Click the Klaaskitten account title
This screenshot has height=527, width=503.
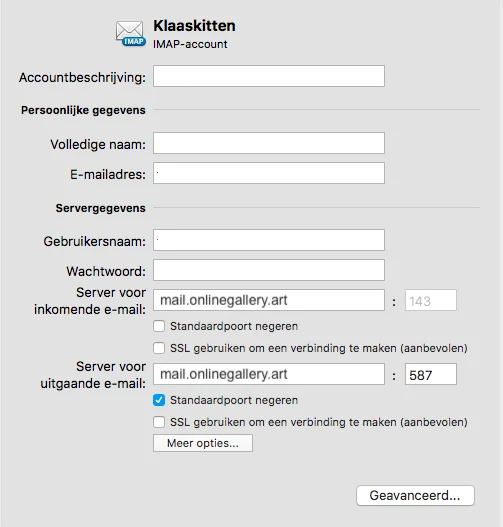tap(194, 26)
